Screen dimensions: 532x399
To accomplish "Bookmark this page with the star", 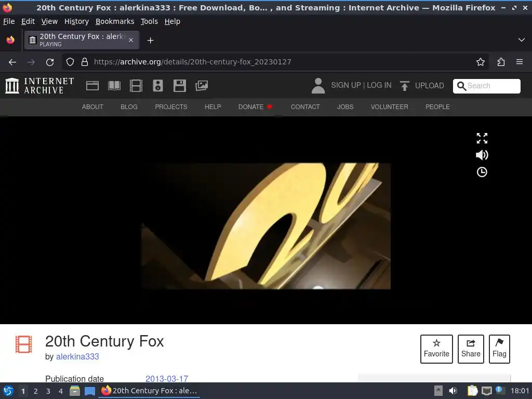I will tap(481, 62).
